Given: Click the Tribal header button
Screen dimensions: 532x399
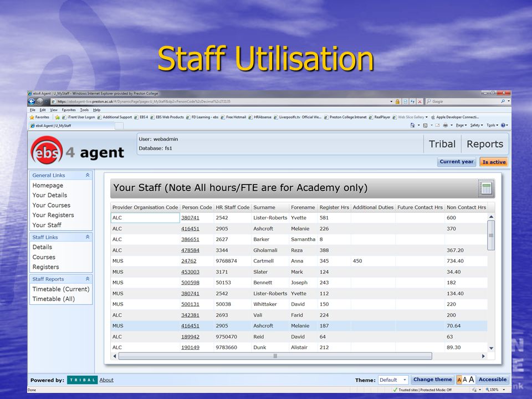Looking at the screenshot, I should 442,144.
